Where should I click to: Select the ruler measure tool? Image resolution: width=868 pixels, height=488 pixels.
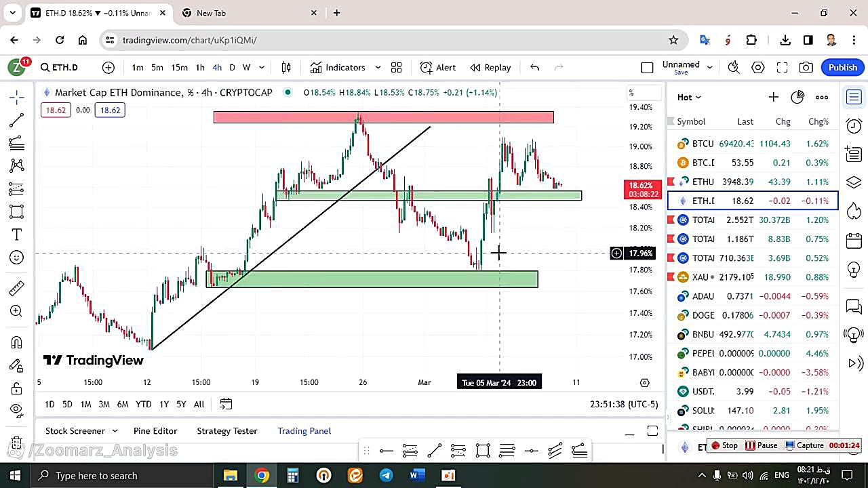(17, 289)
